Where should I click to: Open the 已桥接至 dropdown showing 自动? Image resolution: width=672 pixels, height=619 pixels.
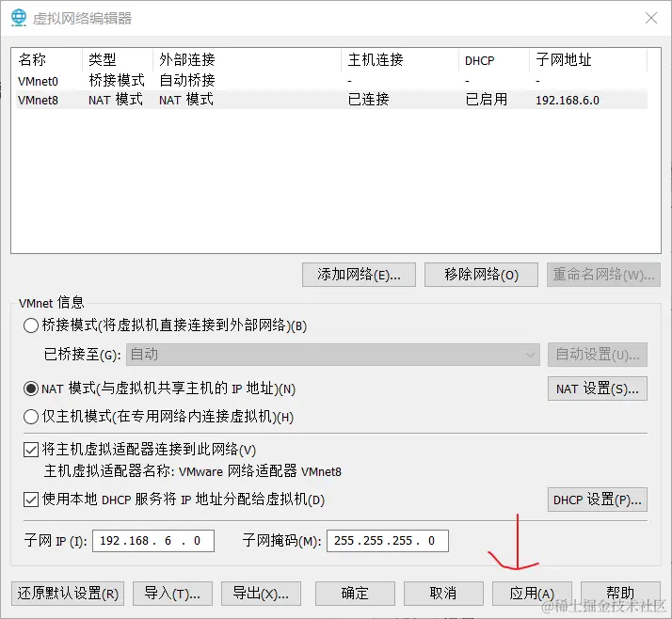(333, 355)
